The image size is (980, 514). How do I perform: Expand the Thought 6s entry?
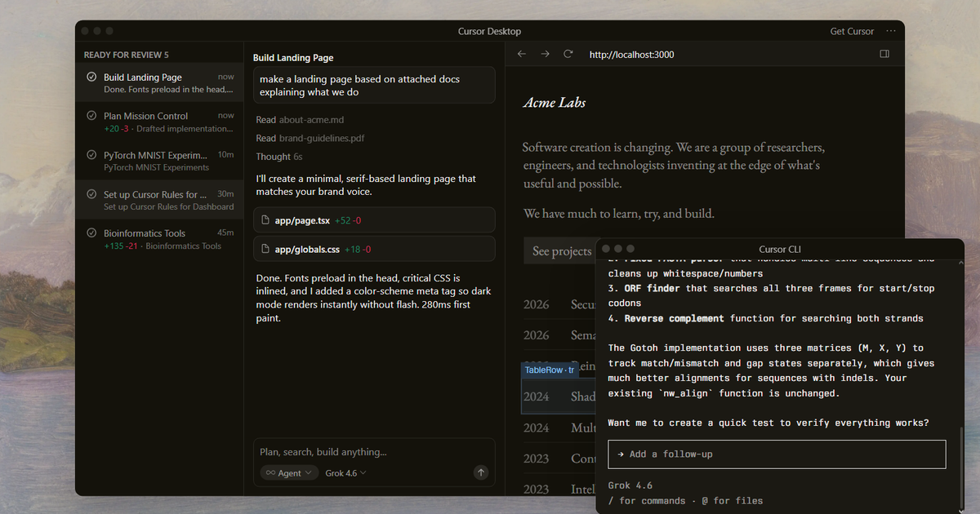click(x=279, y=157)
